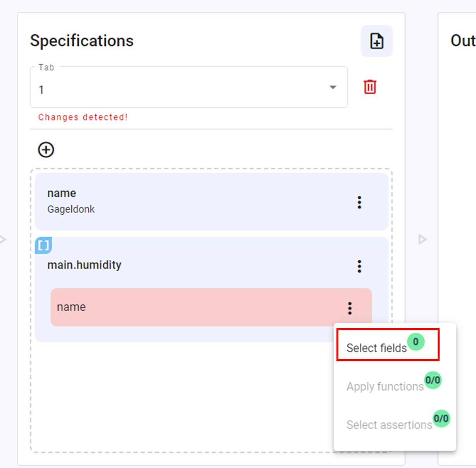Click the array brackets badge on main.humidity
This screenshot has height=468, width=476.
[43, 245]
